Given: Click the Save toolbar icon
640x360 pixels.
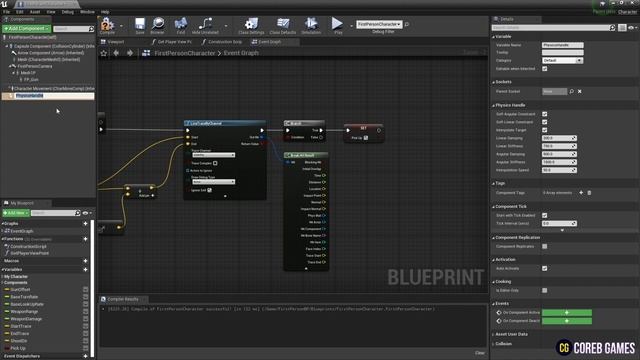Looking at the screenshot, I should click(x=140, y=25).
